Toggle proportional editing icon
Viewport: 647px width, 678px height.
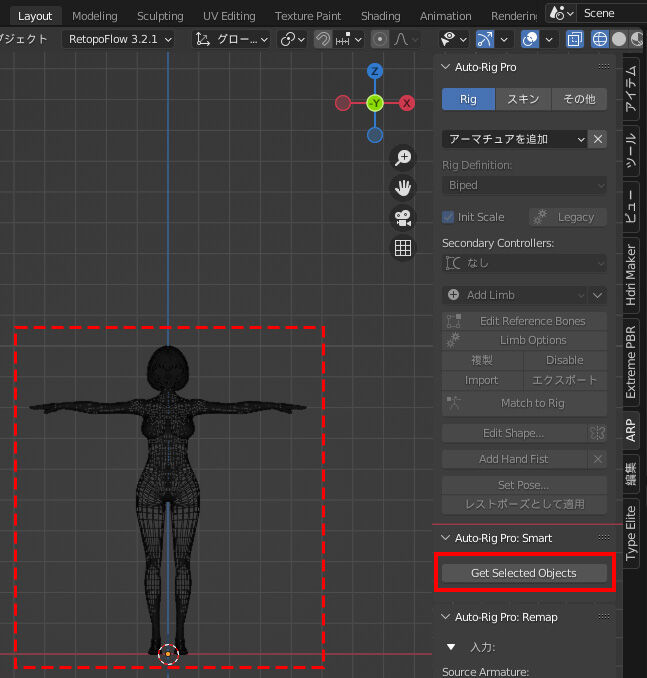(x=380, y=40)
